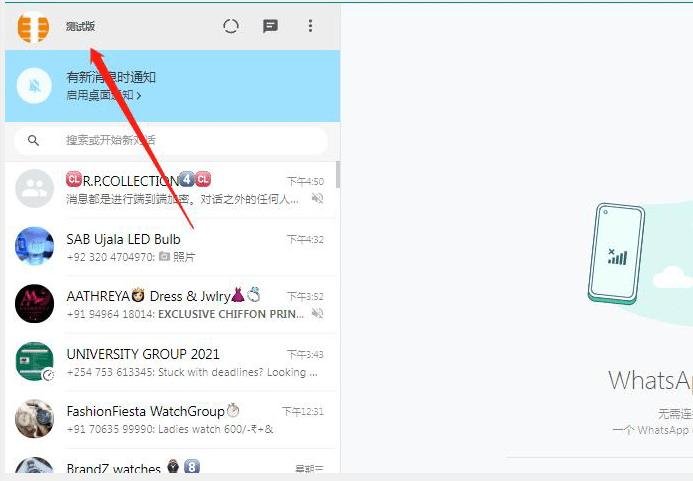
Task: Click the 有新消息时通知 notification banner title
Action: (111, 77)
